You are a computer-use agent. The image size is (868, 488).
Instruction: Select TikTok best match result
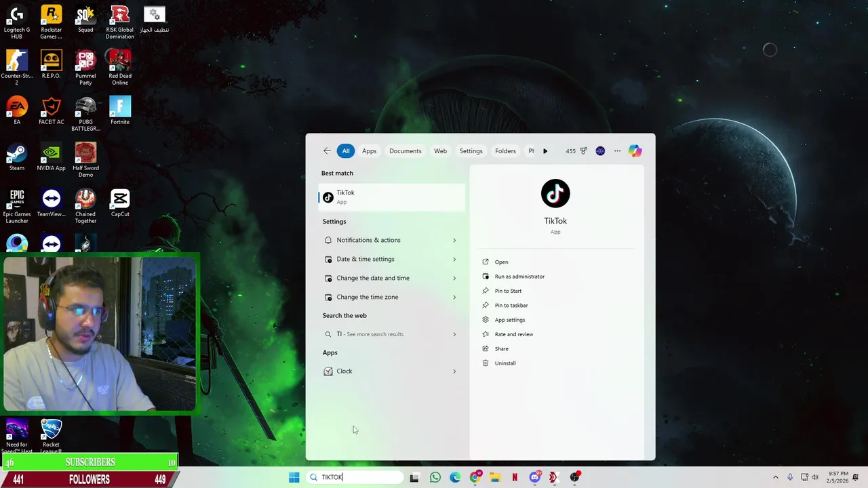tap(392, 197)
